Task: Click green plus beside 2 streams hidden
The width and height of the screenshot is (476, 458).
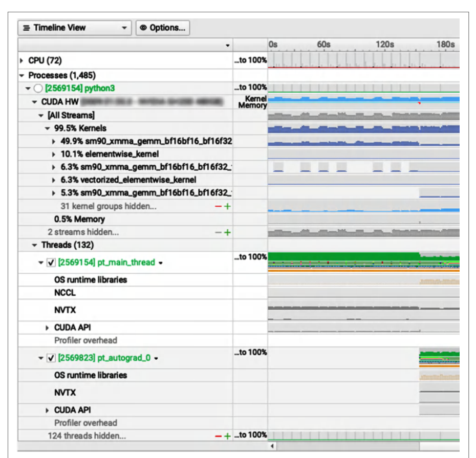Action: (227, 232)
